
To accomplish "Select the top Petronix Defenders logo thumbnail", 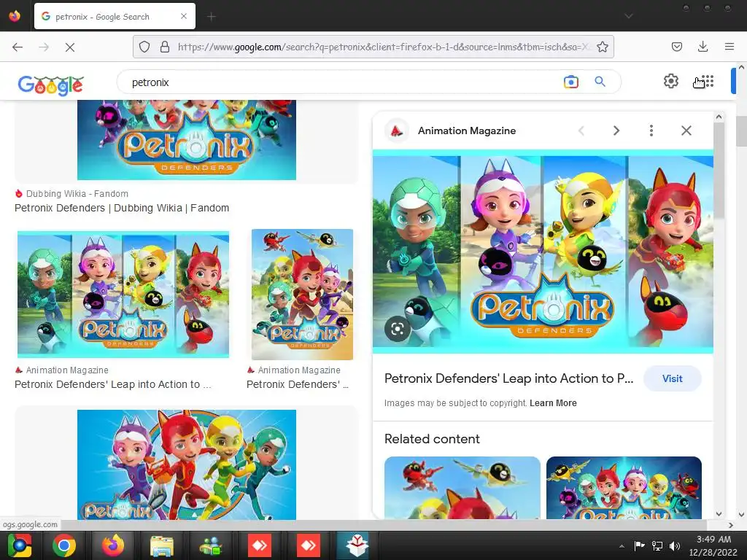I will tap(186, 140).
